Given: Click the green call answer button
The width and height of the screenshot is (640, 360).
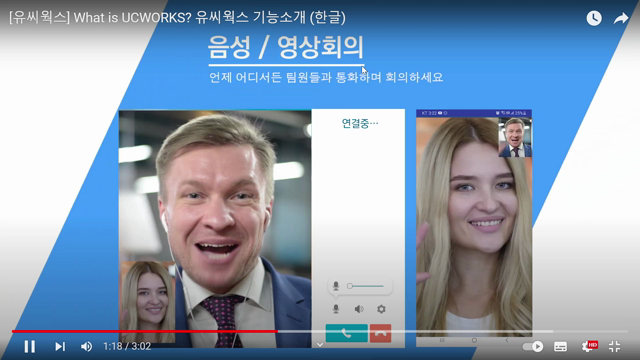Looking at the screenshot, I should point(347,333).
